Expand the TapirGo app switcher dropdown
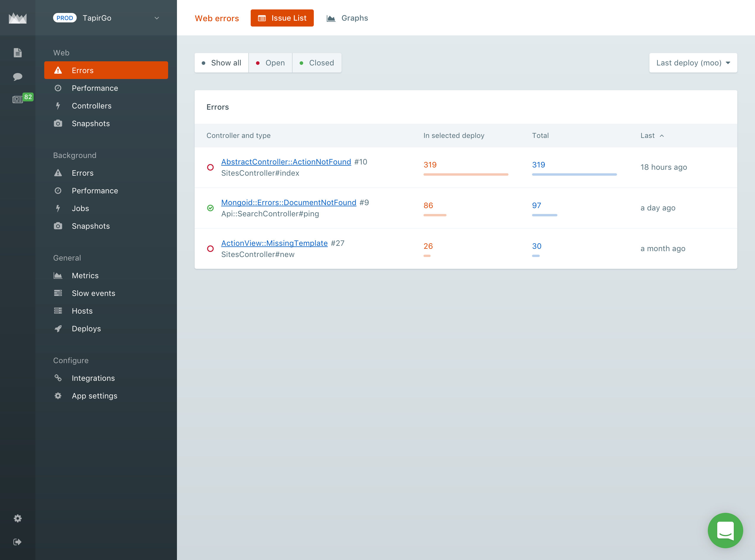This screenshot has width=755, height=560. point(157,18)
